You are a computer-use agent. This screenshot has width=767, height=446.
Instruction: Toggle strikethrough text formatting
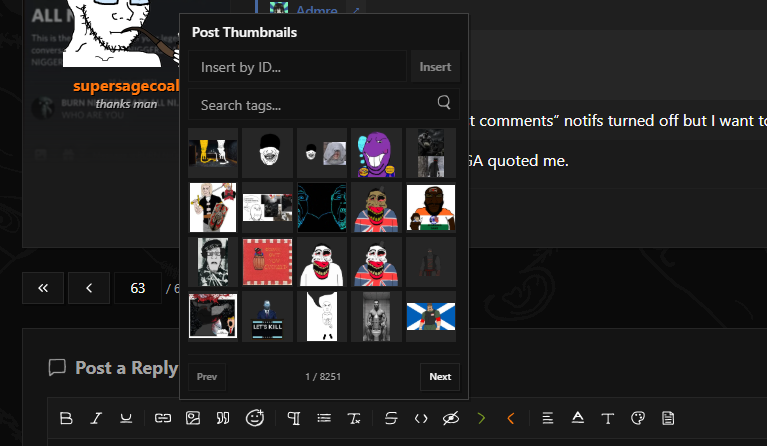[x=390, y=417]
